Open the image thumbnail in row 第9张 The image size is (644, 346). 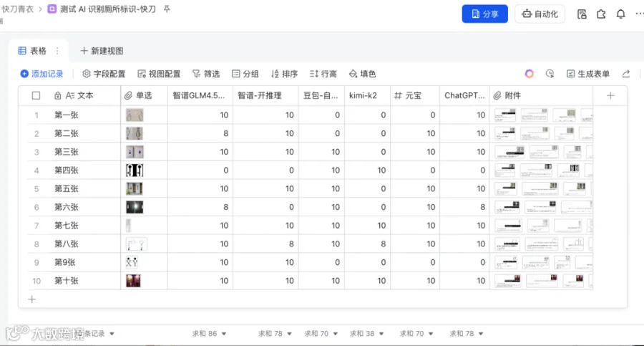[x=132, y=262]
